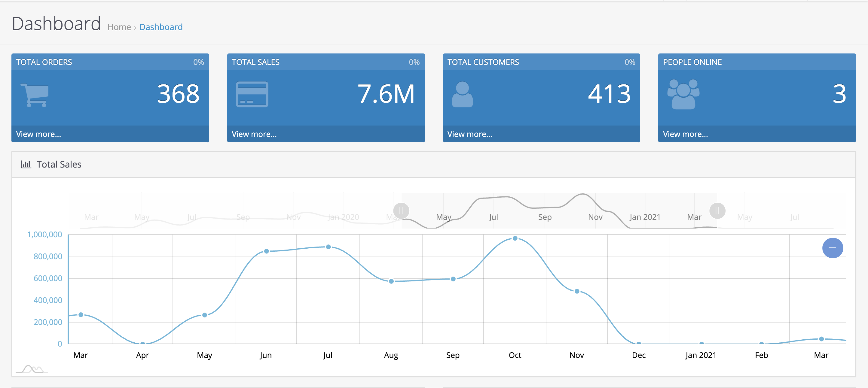The width and height of the screenshot is (868, 388).
Task: Open View more under Total Orders
Action: click(x=38, y=134)
